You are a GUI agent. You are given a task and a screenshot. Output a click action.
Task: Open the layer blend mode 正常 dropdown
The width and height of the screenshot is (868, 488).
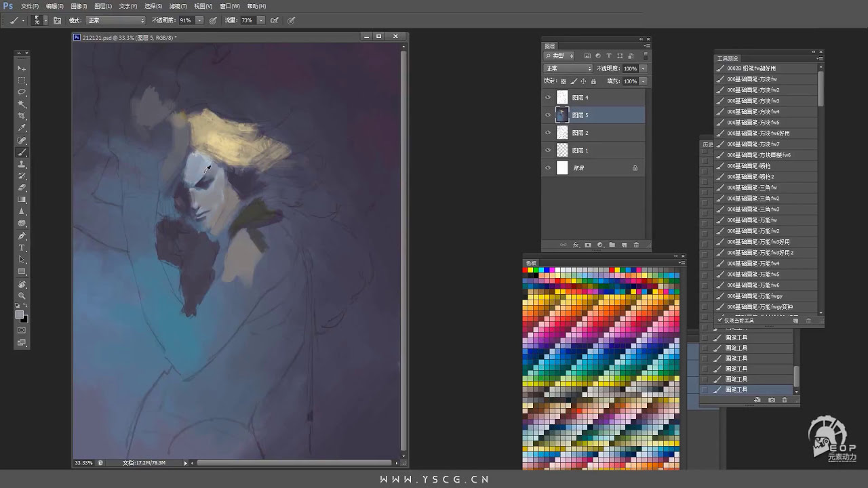point(568,68)
